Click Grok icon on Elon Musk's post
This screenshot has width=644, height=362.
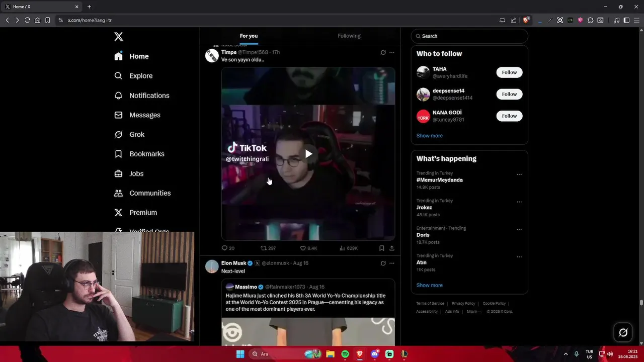(x=383, y=263)
